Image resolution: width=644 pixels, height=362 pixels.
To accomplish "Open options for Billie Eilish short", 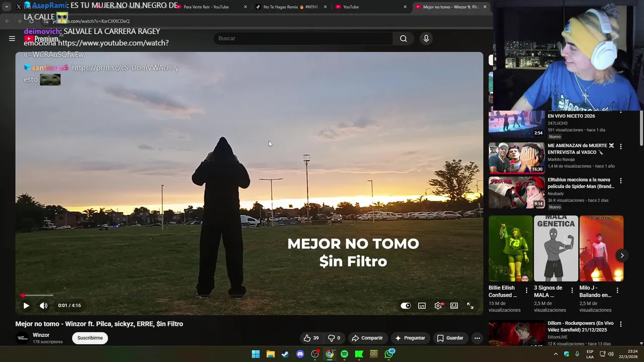I will [x=527, y=290].
